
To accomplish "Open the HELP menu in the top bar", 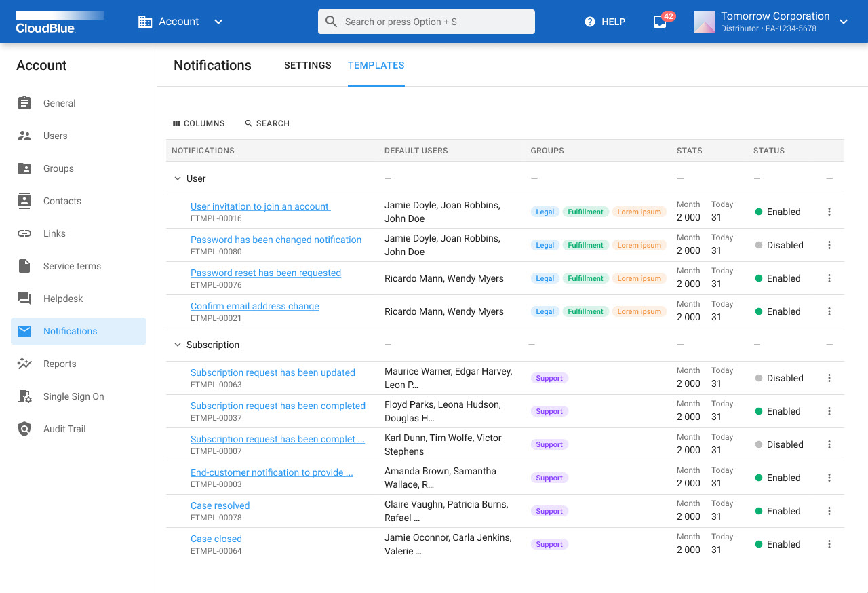I will [x=604, y=21].
